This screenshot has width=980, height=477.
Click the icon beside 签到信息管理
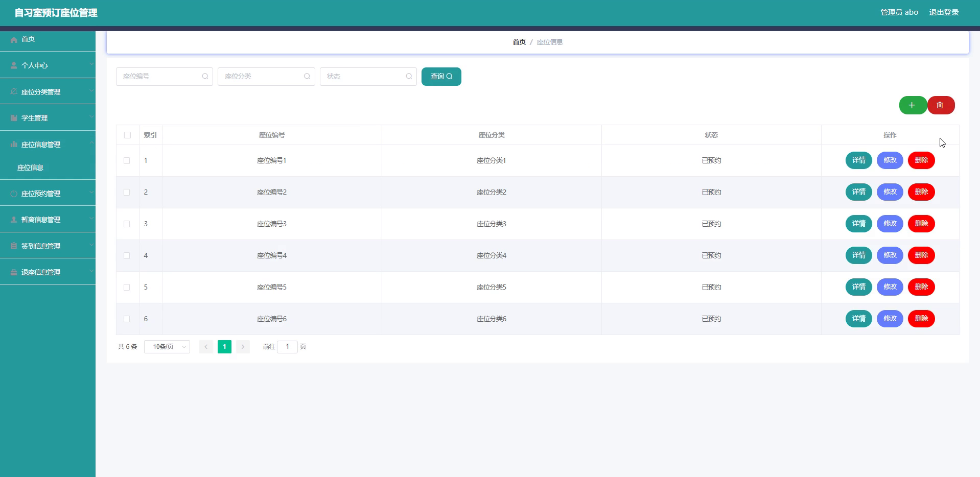point(14,246)
